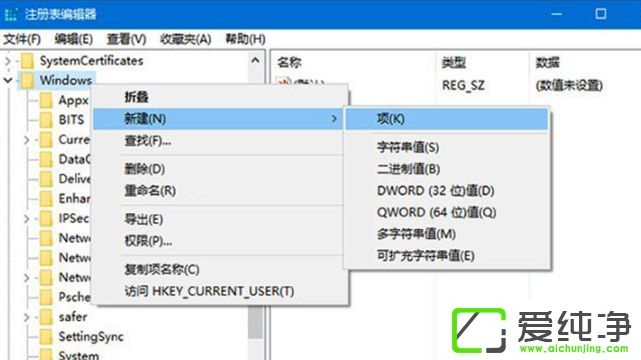Select 字符串值(S) in the submenu
641x360 pixels.
[446, 147]
